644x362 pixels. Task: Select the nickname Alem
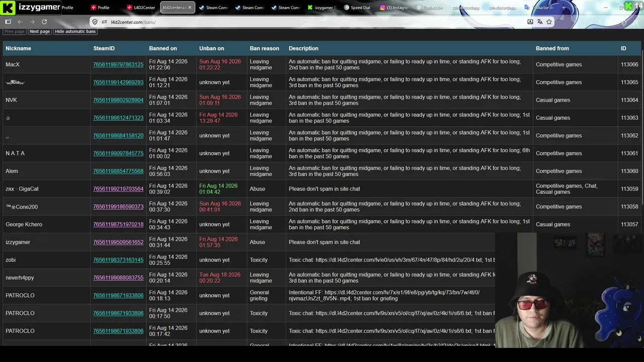point(12,171)
